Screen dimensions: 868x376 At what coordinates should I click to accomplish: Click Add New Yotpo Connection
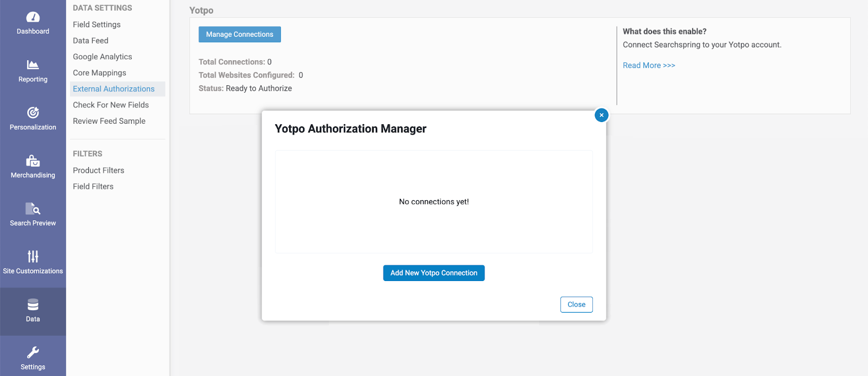pos(434,273)
